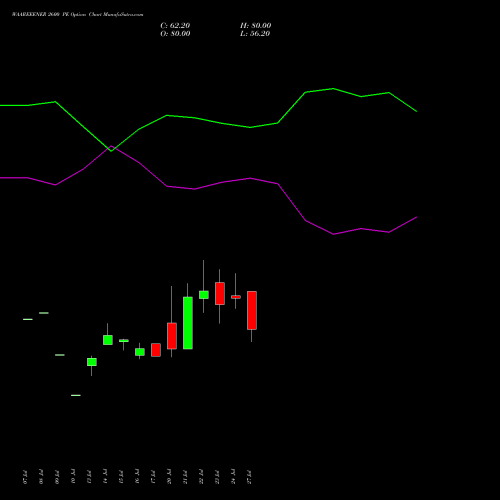Screen dimensions: 500x500
Task: Select the lowest flat green dash candle
Action: pyautogui.click(x=76, y=395)
